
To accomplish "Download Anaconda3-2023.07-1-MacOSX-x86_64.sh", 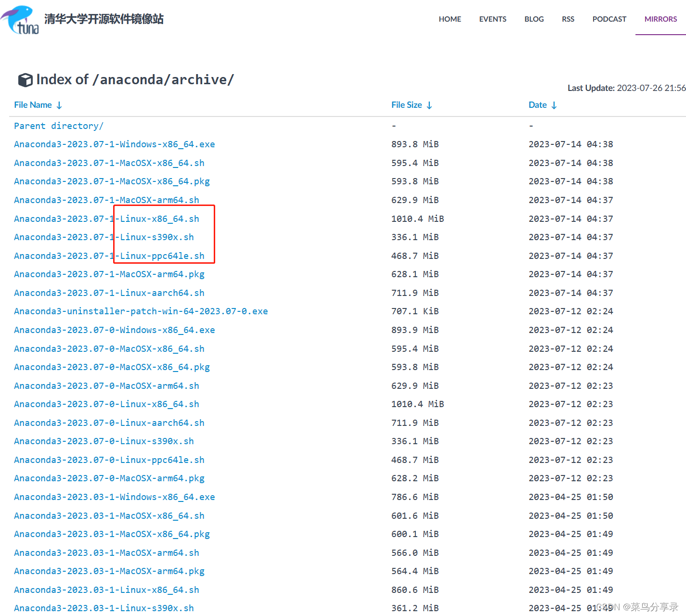I will click(109, 163).
